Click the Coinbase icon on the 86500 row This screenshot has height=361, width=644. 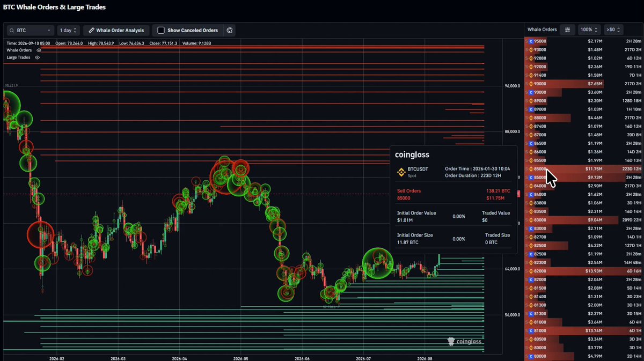pos(531,143)
